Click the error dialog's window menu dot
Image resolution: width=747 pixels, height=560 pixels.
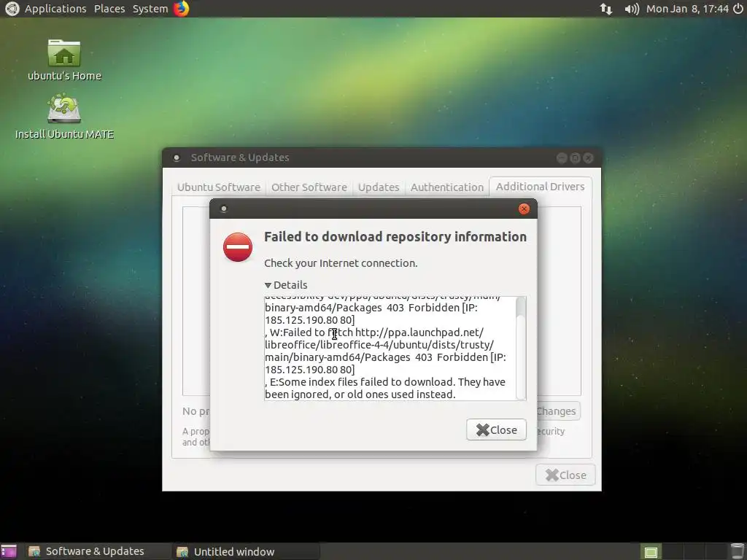(223, 209)
